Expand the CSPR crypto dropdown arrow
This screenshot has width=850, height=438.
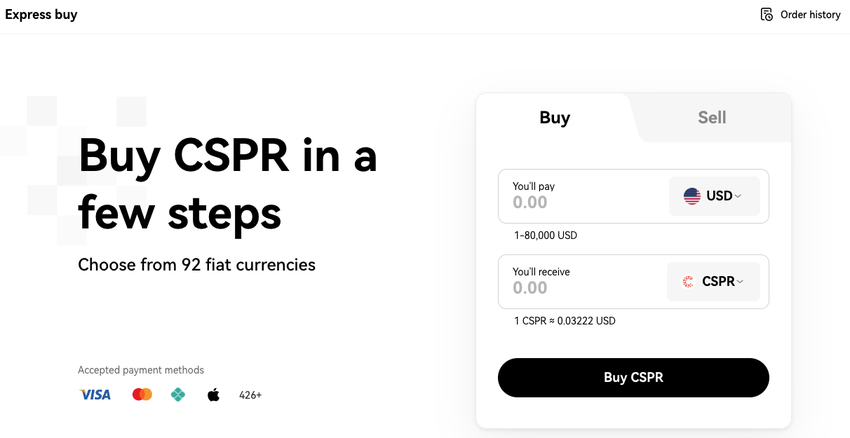(x=741, y=282)
